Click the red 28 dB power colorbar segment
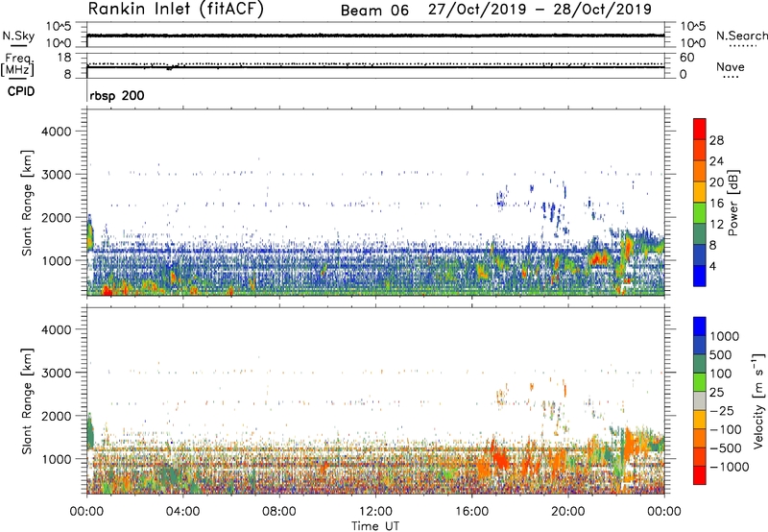This screenshot has height=532, width=768. [x=700, y=129]
